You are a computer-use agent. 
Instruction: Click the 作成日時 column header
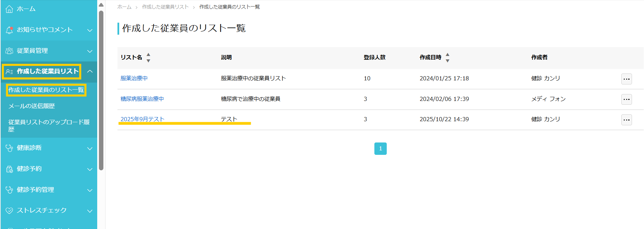pyautogui.click(x=430, y=57)
